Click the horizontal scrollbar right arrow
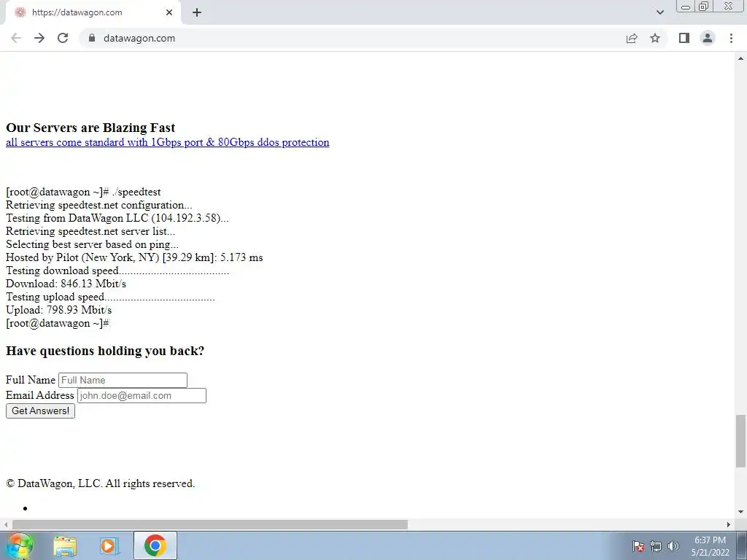The height and width of the screenshot is (560, 747). pos(729,524)
